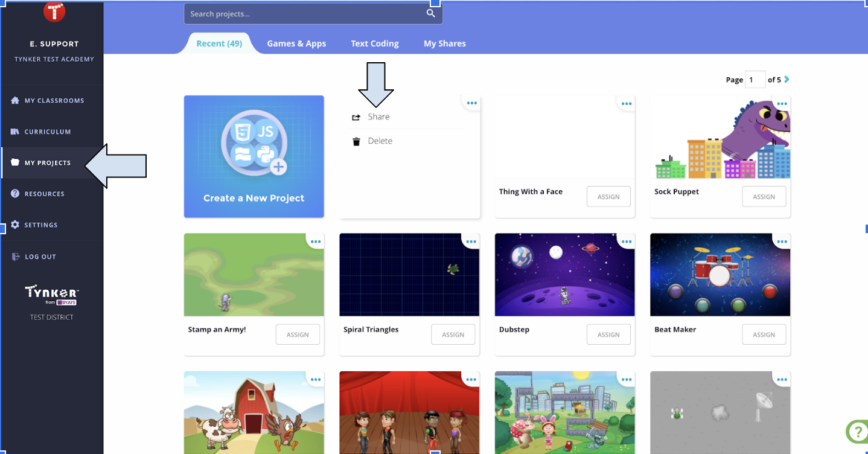The image size is (868, 454).
Task: Click the Thing With a Face title
Action: click(531, 192)
